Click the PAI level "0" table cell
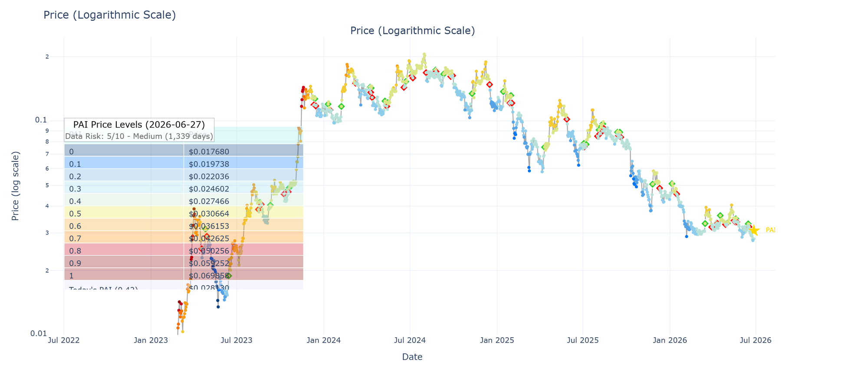 click(x=124, y=150)
